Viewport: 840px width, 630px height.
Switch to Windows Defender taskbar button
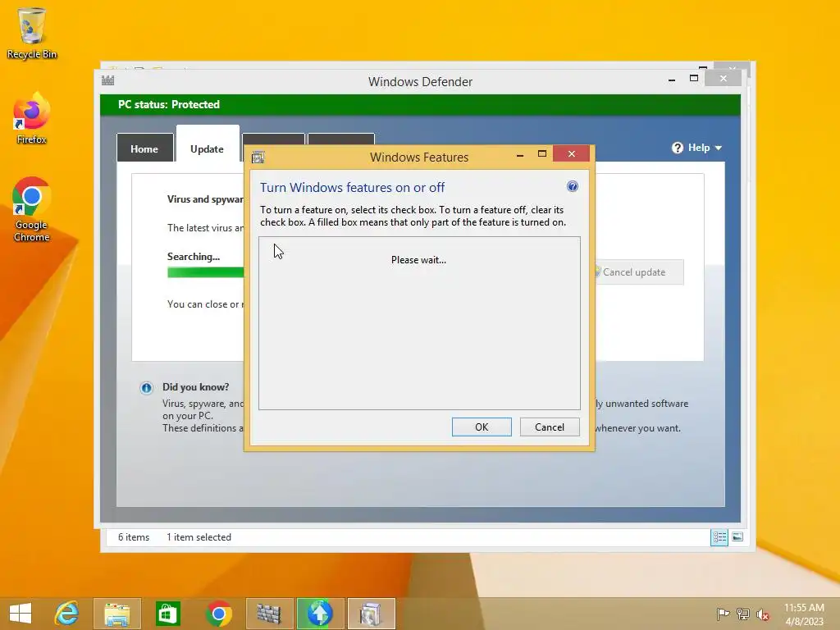(269, 614)
